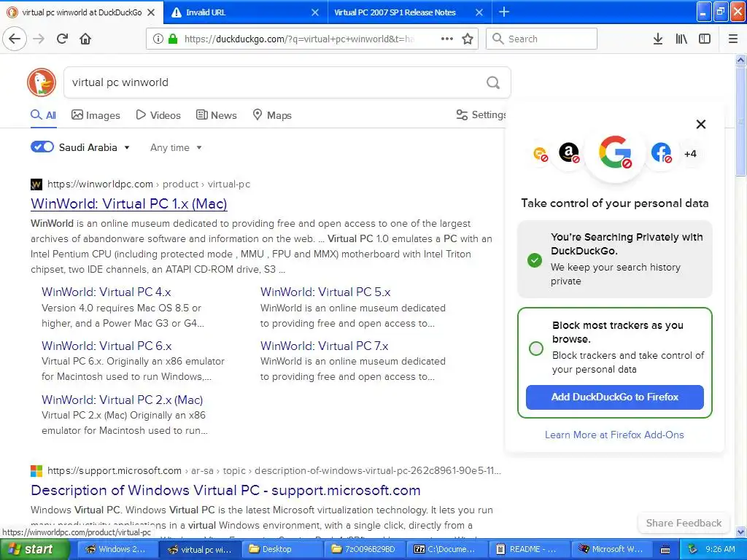Switch to Microsoft W... taskbar window
This screenshot has height=560, width=747.
pyautogui.click(x=613, y=550)
